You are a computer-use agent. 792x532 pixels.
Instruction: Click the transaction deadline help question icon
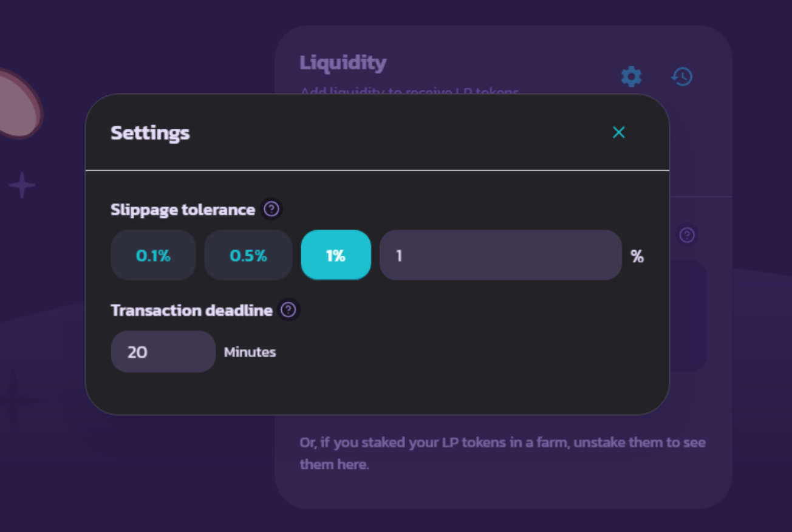tap(288, 310)
